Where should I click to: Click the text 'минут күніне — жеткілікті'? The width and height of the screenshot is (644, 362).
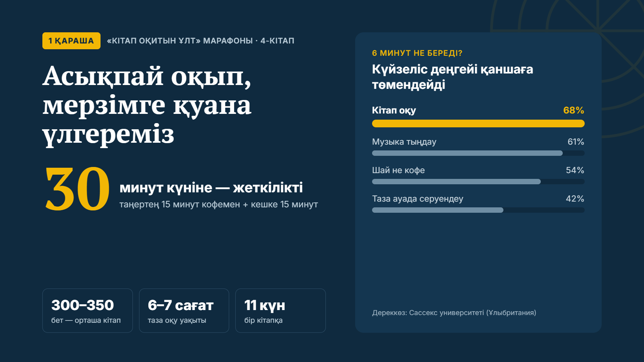[211, 188]
